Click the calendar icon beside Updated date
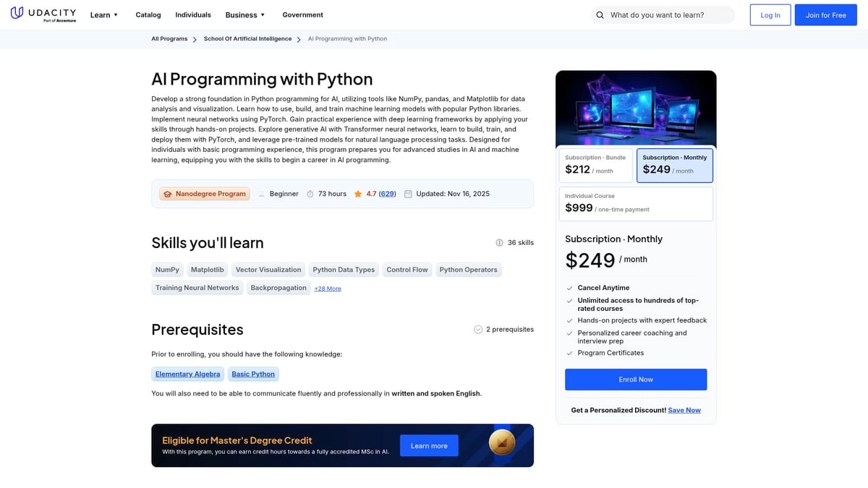 click(408, 194)
